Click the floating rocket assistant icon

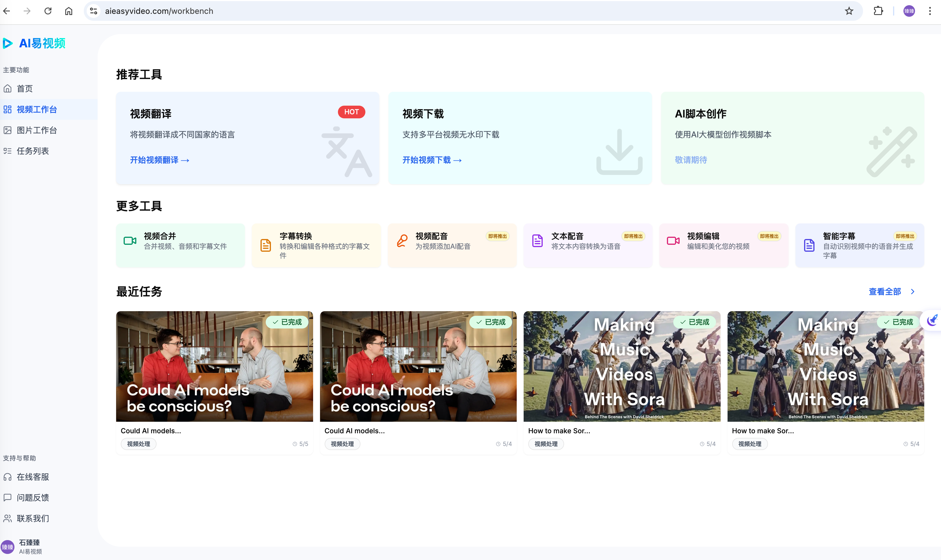click(x=932, y=320)
